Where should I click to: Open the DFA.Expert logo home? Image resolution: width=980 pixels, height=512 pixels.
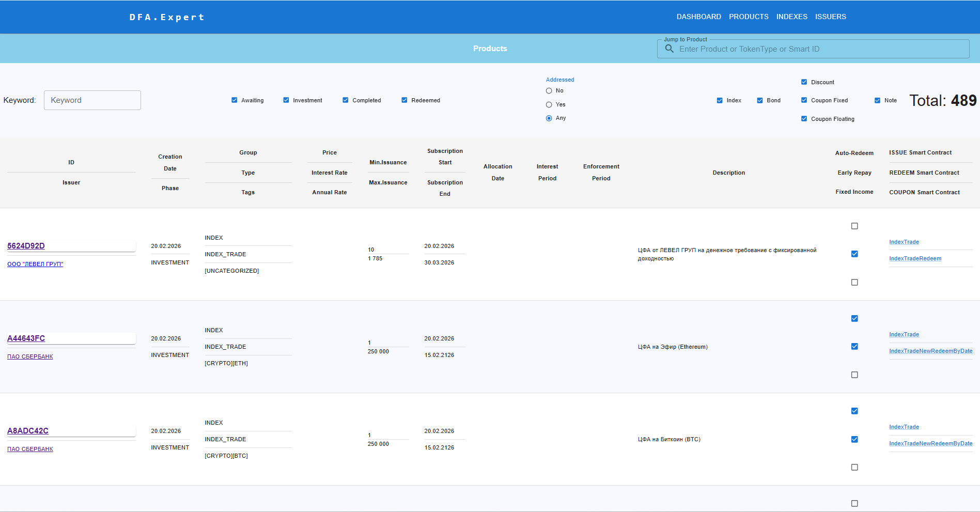tap(167, 17)
